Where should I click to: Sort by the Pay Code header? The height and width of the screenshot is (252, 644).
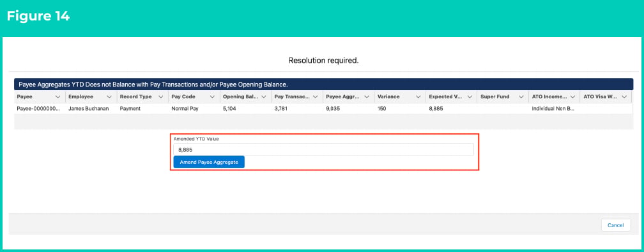[x=183, y=97]
